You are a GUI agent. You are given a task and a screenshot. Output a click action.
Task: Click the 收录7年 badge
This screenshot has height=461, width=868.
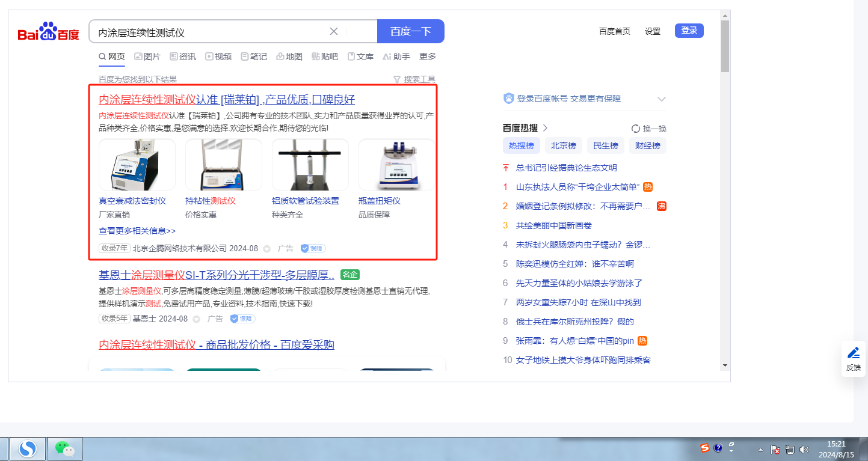(x=114, y=248)
